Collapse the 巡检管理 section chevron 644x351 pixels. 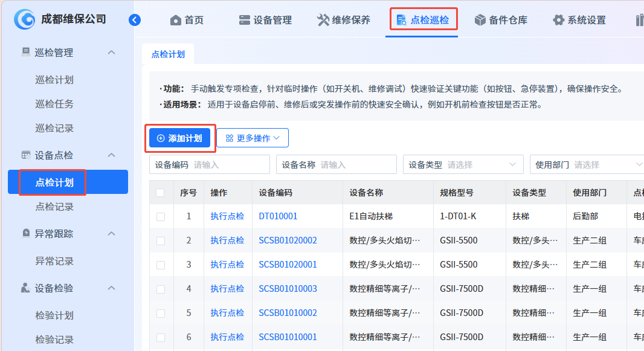pyautogui.click(x=111, y=53)
